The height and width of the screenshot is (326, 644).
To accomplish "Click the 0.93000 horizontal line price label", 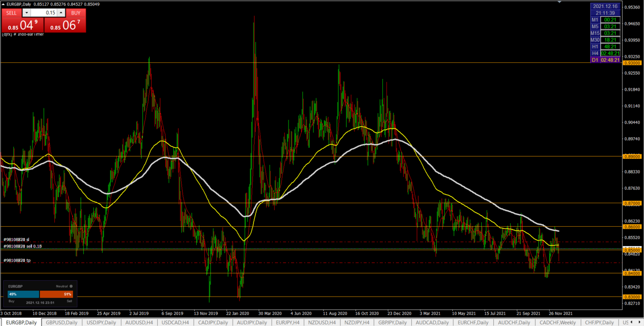I will pos(632,63).
